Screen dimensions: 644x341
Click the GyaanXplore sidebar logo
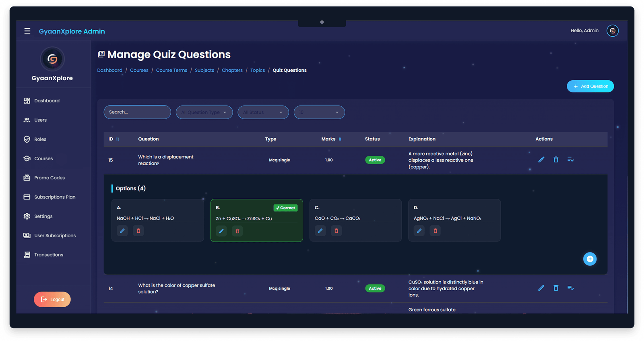click(x=52, y=59)
